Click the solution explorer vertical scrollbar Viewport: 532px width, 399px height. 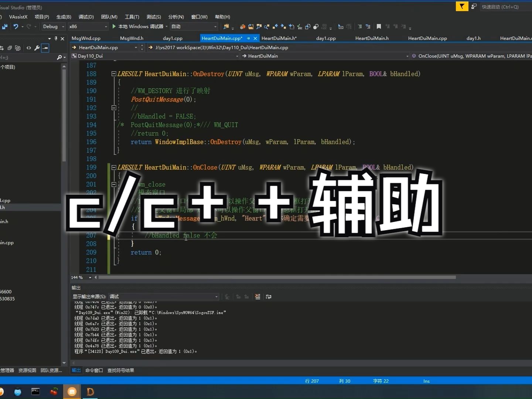pos(64,116)
